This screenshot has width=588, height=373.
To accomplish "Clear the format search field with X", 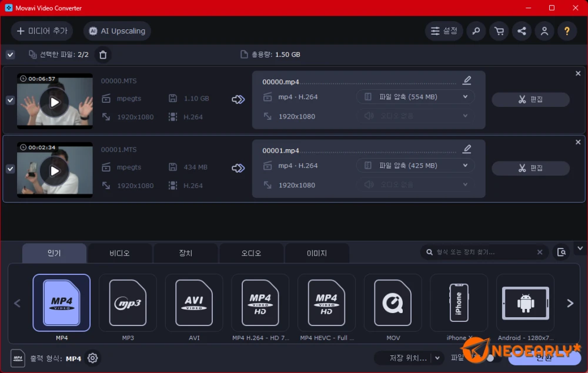I will 540,252.
